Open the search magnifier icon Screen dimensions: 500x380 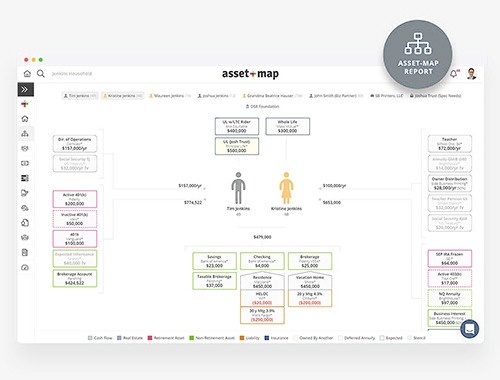pyautogui.click(x=41, y=73)
